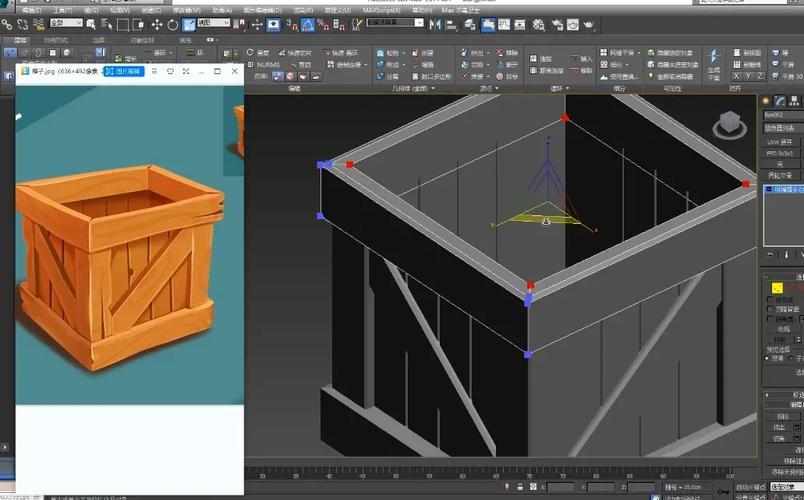Viewport: 804px width, 500px height.
Task: Toggle the second checkbox in selection rollout
Action: click(769, 310)
